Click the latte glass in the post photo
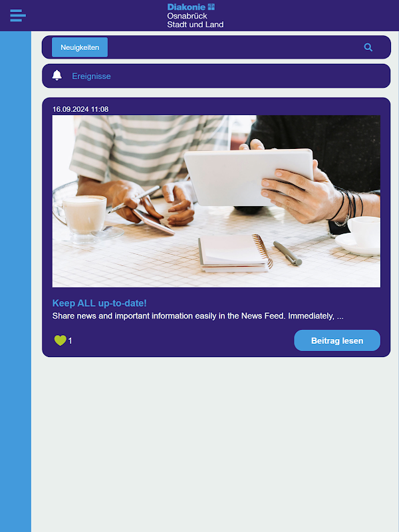This screenshot has width=399, height=532. click(84, 217)
